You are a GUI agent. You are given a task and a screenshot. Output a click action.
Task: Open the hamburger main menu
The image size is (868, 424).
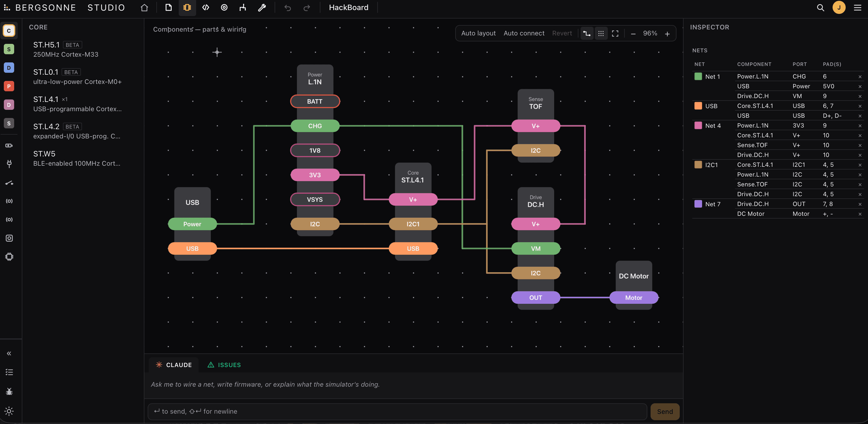858,7
